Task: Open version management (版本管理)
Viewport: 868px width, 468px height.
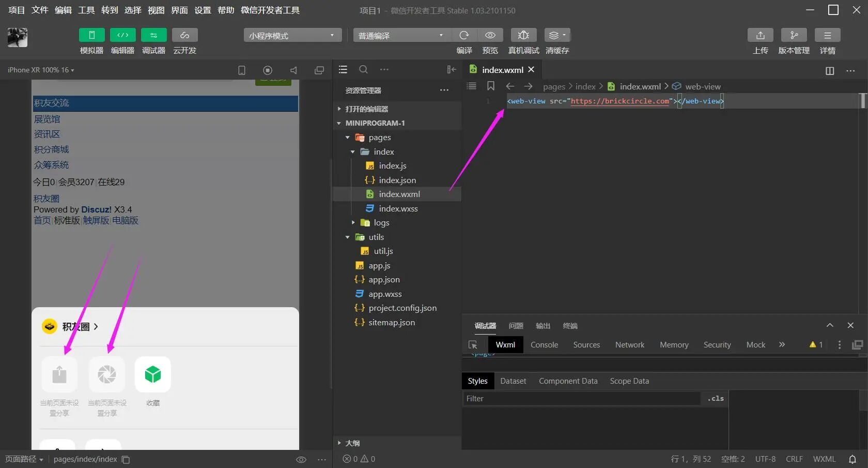Action: pyautogui.click(x=794, y=35)
